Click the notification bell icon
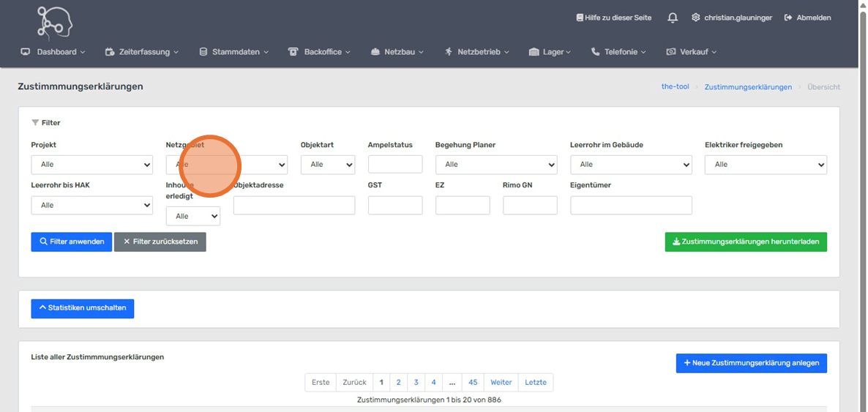Viewport: 868px width, 412px height. click(673, 18)
